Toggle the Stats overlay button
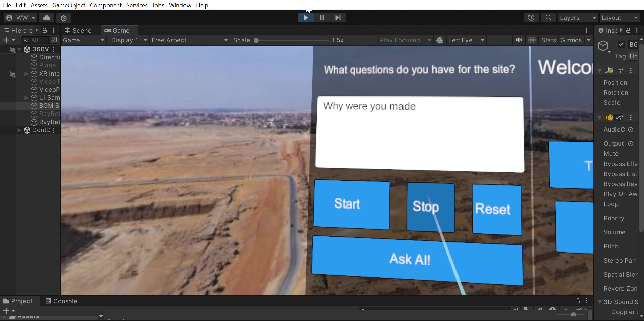 coord(548,40)
